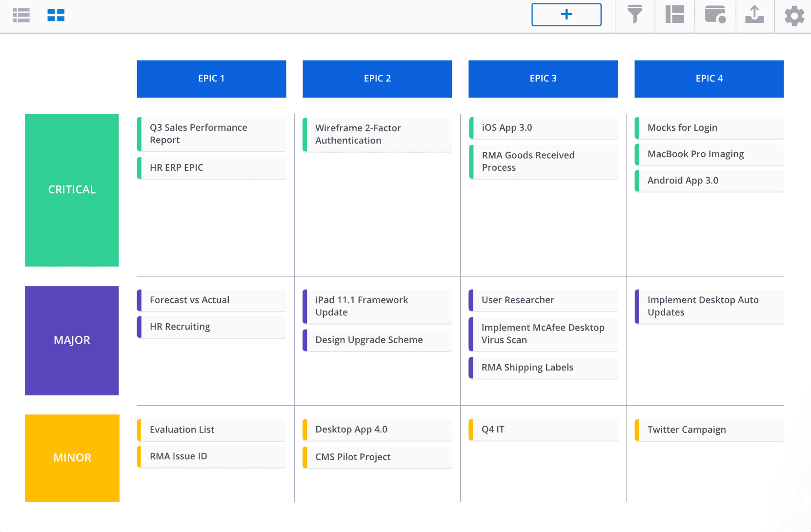Open the settings gear icon

click(x=794, y=16)
